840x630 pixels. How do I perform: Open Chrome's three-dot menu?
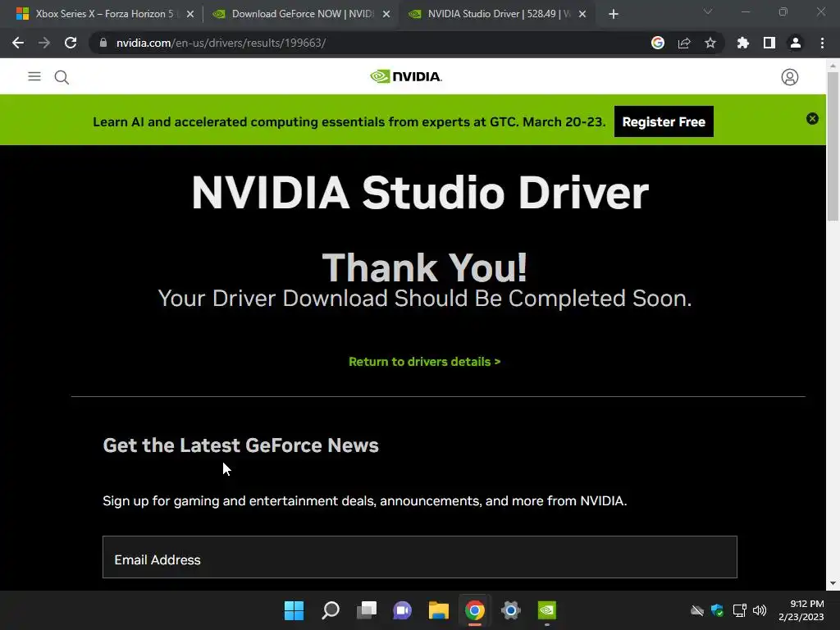click(x=822, y=43)
